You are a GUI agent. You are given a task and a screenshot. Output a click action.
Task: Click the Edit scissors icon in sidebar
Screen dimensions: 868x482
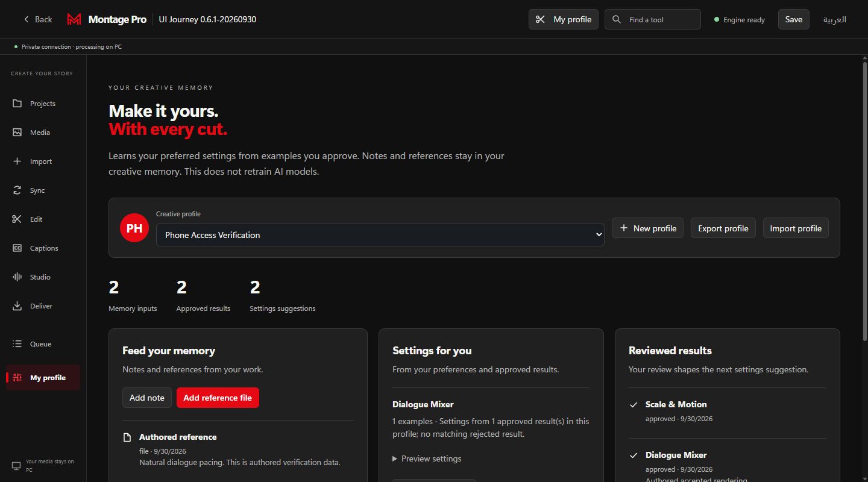click(17, 219)
